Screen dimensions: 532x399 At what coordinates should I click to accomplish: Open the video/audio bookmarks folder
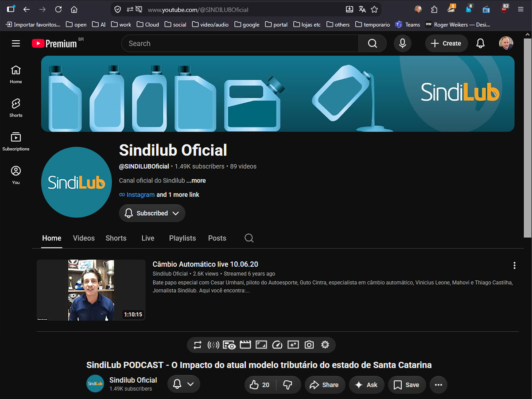click(x=210, y=24)
